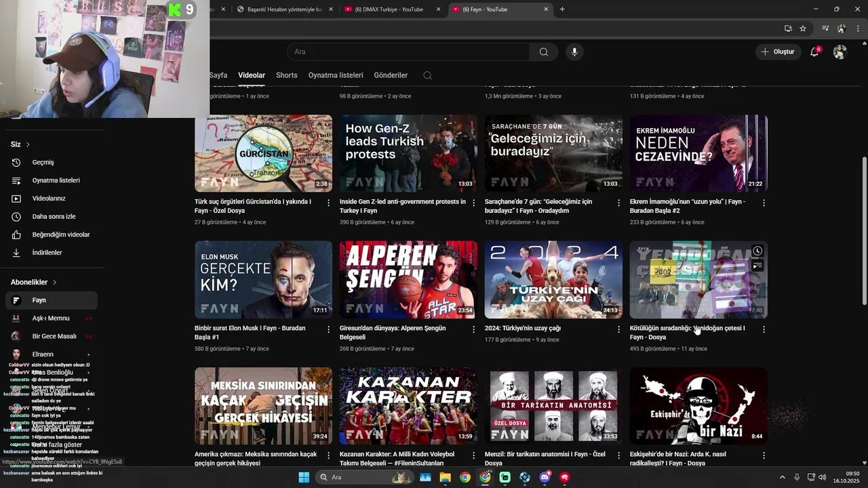Play How Gen-Z leads Turkish protests thumbnail
Screen dimensions: 868x488
[408, 154]
